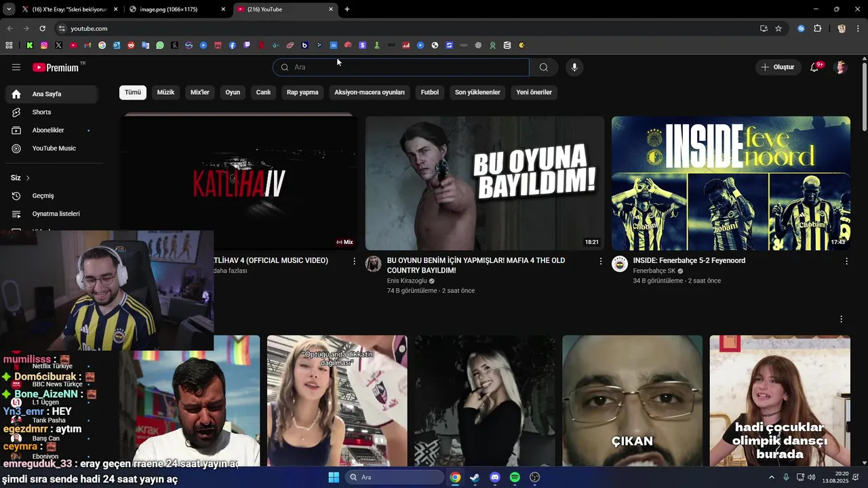Screen dimensions: 868x488
Task: Click the install app icon in address bar
Action: coord(764,28)
